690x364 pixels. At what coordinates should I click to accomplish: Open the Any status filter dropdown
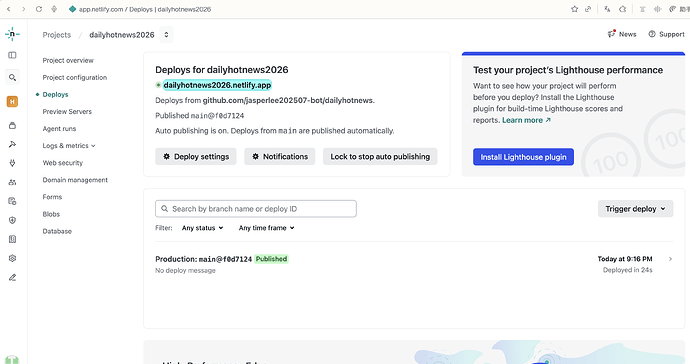pyautogui.click(x=202, y=228)
